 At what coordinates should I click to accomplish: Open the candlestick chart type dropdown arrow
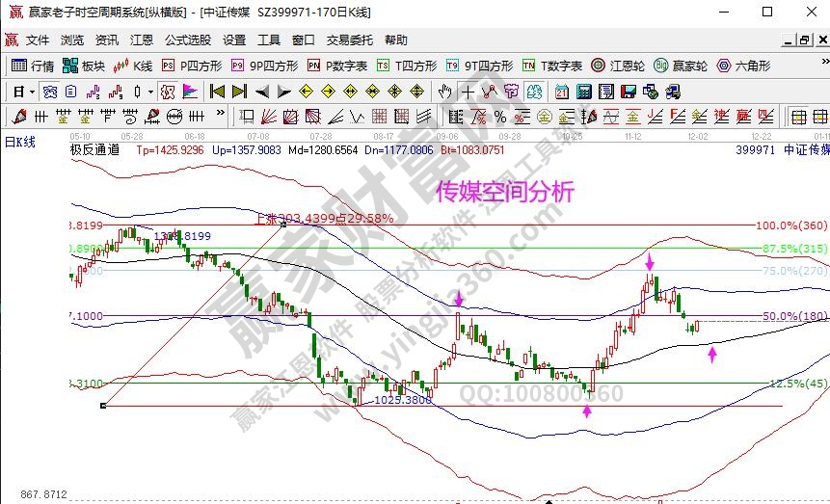(x=149, y=92)
